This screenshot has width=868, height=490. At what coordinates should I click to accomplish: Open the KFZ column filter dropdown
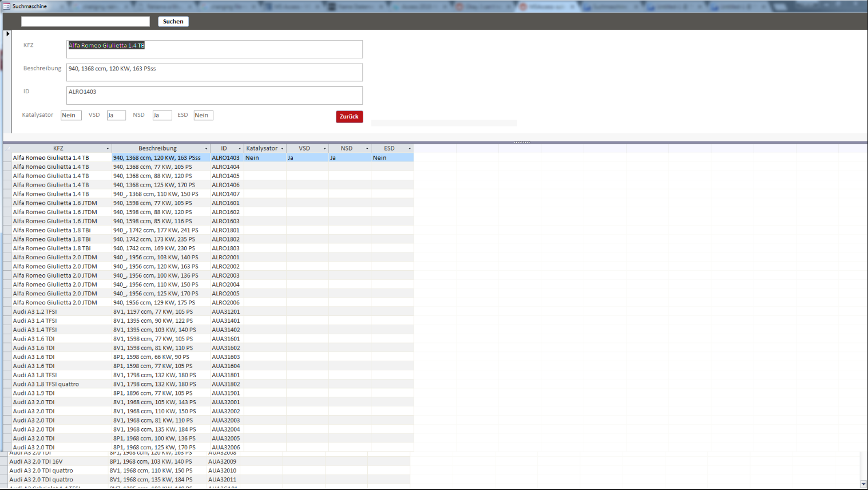coord(108,149)
